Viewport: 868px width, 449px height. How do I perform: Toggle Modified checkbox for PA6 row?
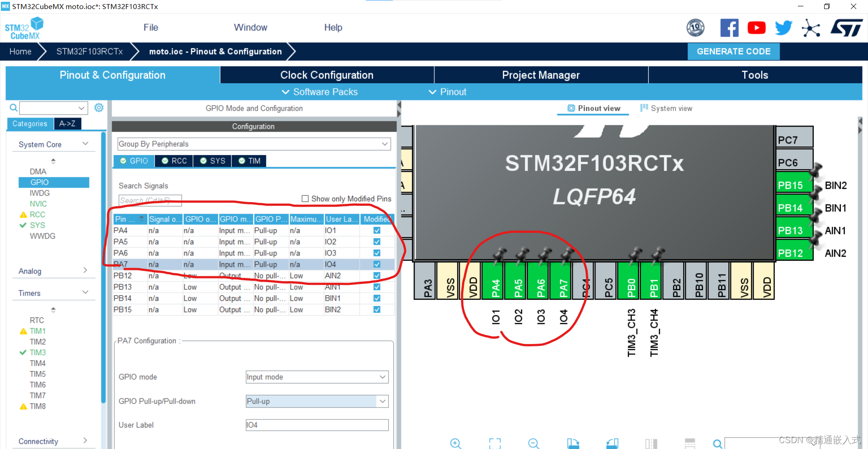pos(377,253)
